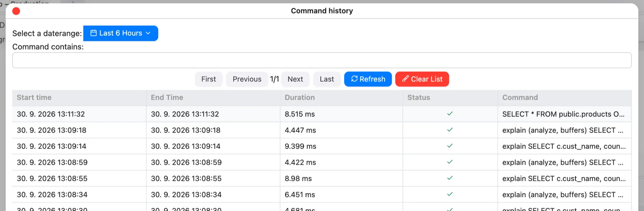The image size is (644, 211).
Task: Click the Duration column header
Action: point(341,98)
